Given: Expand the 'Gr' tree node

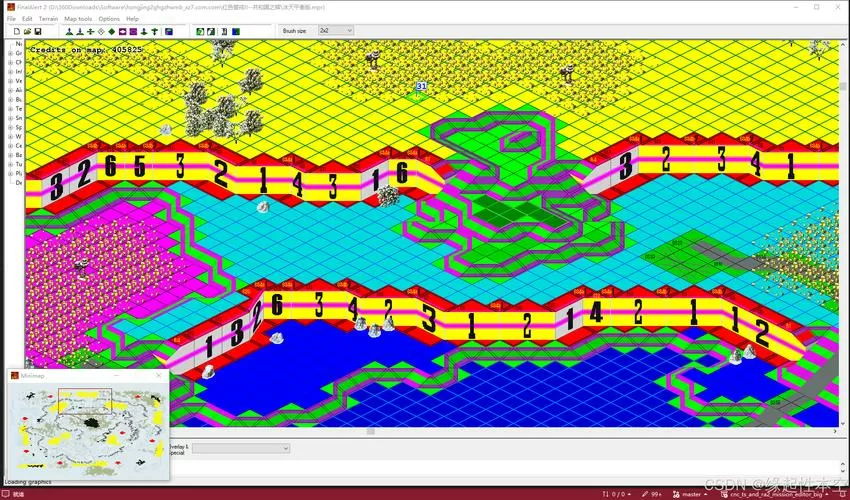Looking at the screenshot, I should (10, 53).
